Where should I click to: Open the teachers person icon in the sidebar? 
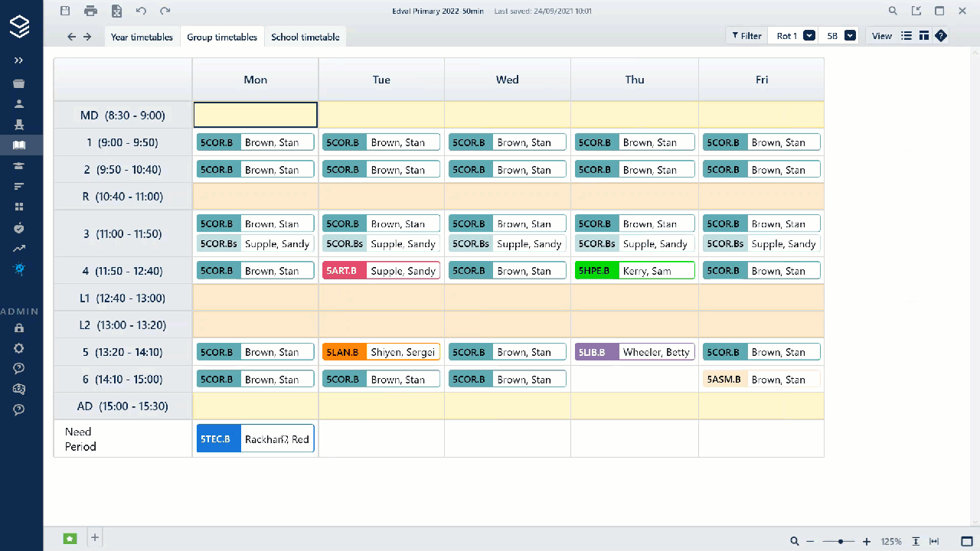[18, 106]
